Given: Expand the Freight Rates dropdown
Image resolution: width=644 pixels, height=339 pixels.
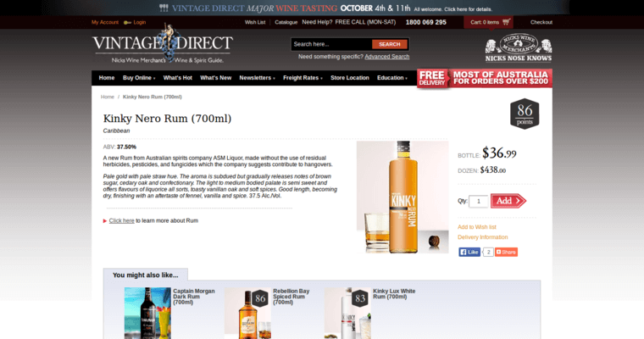Looking at the screenshot, I should pyautogui.click(x=303, y=78).
